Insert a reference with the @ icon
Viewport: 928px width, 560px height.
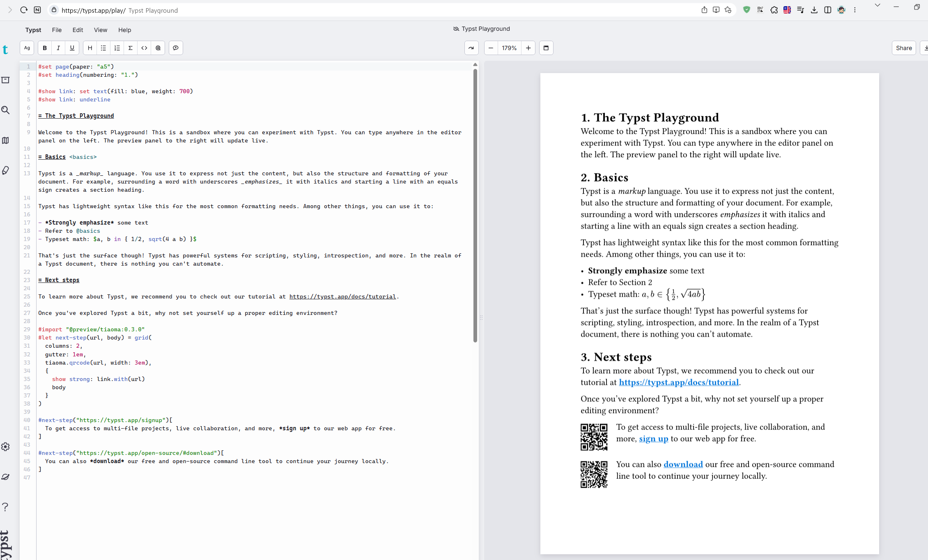(x=158, y=48)
